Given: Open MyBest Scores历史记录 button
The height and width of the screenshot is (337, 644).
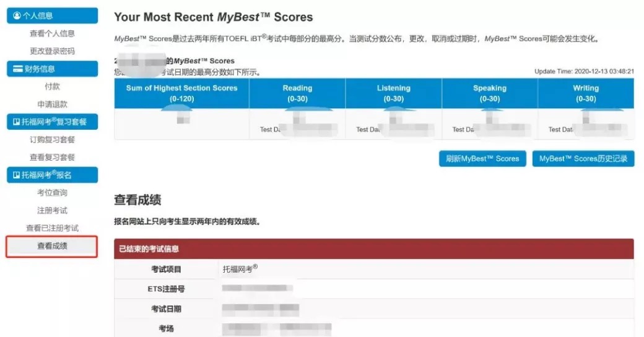Looking at the screenshot, I should click(x=583, y=159).
